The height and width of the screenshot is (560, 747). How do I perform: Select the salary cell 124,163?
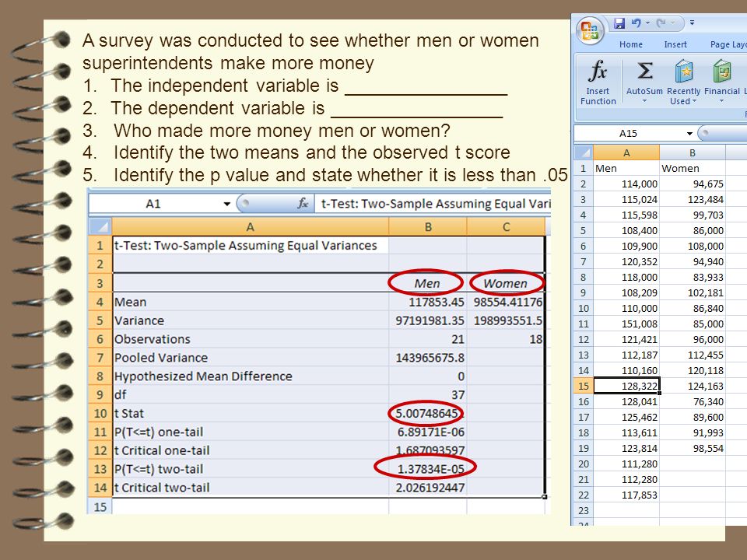693,386
